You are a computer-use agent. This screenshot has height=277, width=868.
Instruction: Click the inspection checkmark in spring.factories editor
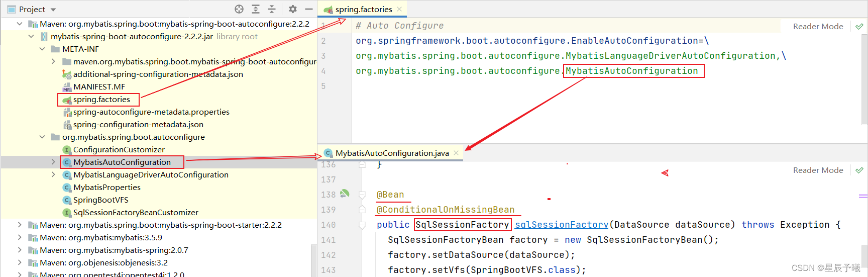pos(859,26)
